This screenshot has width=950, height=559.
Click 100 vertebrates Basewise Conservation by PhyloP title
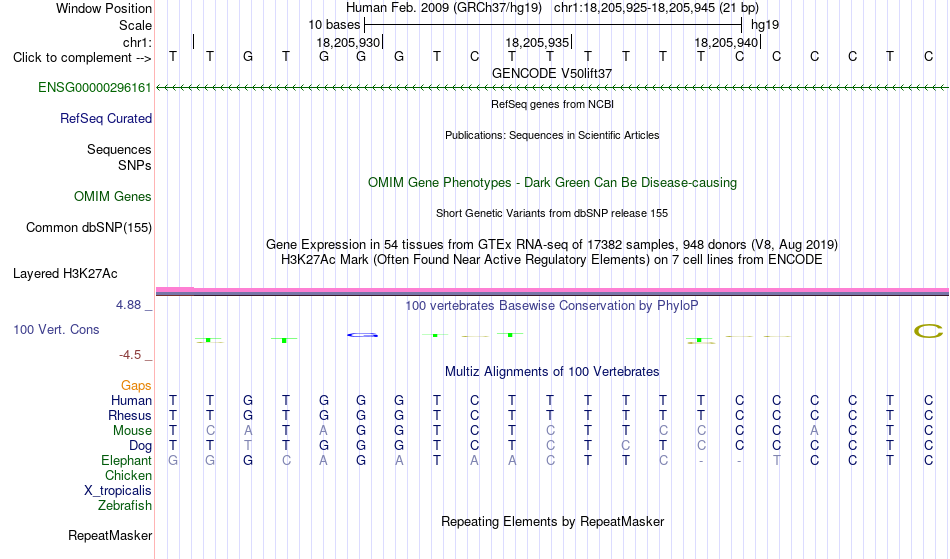pos(552,306)
